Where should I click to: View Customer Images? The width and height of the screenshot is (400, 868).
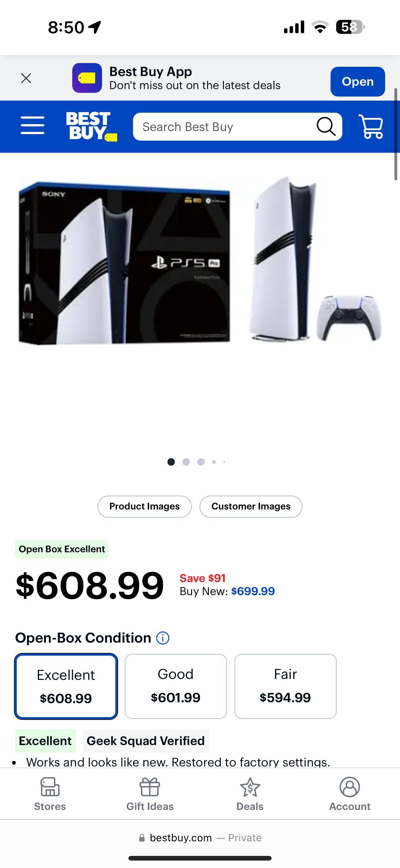(251, 506)
